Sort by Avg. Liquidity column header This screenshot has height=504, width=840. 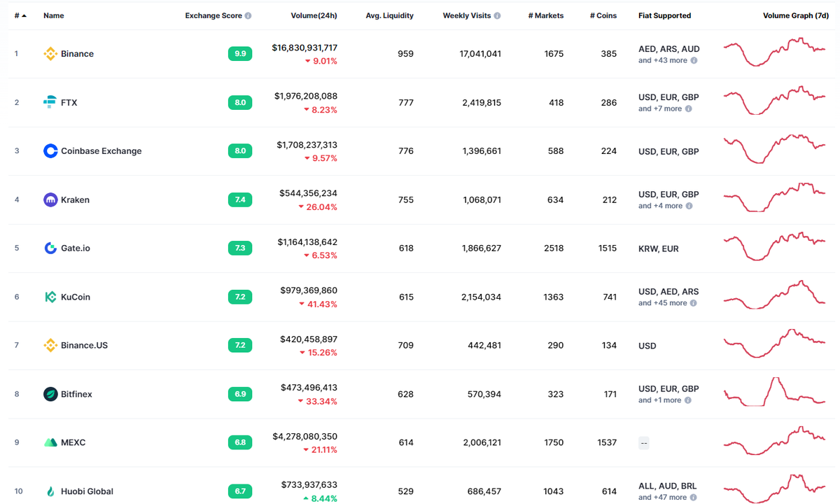(x=389, y=15)
